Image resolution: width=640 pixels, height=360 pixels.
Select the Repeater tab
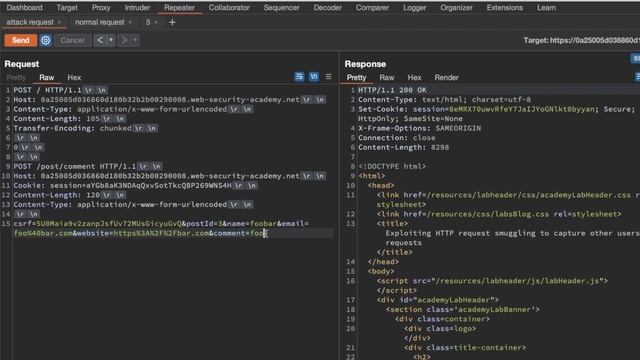coord(179,8)
